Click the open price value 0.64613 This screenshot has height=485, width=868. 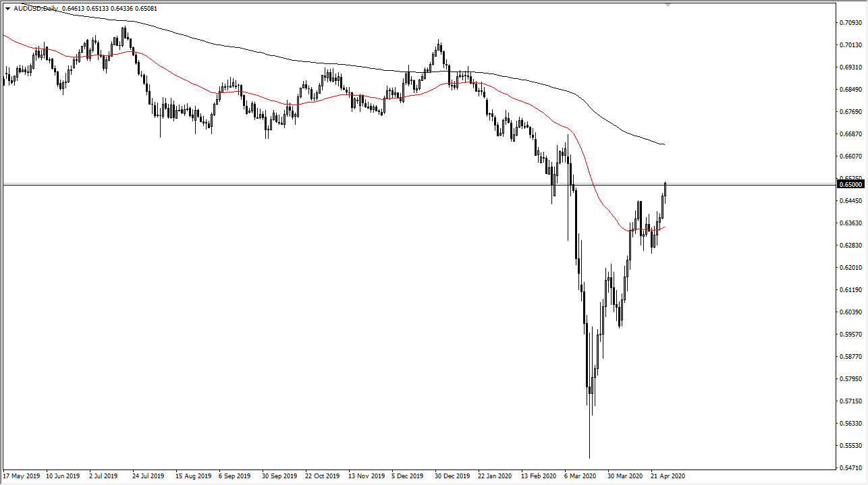click(73, 8)
